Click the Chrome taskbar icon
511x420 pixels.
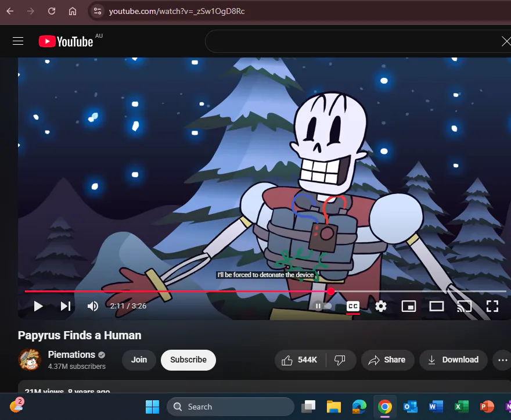[385, 407]
